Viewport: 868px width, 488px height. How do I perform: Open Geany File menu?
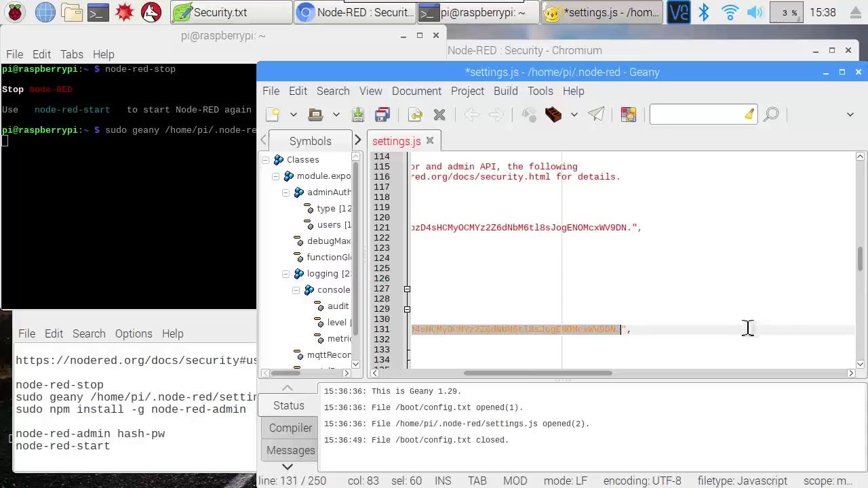(x=271, y=91)
